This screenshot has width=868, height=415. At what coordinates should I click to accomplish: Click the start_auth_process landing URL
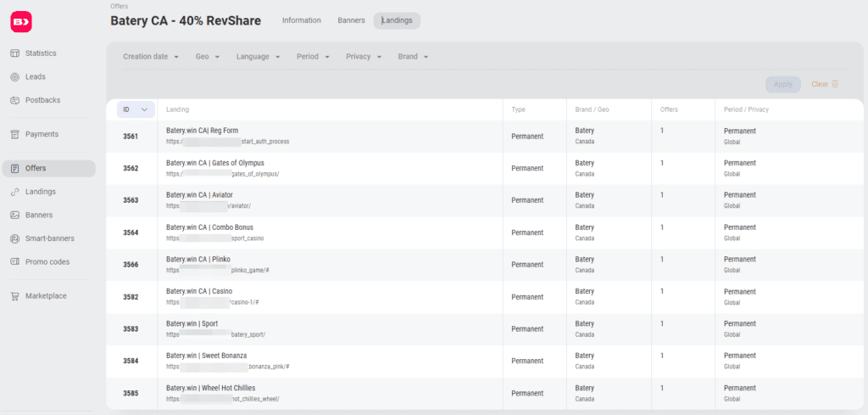click(227, 142)
